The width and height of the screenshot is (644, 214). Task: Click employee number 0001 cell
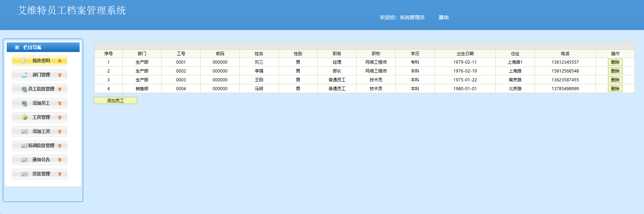[x=181, y=62]
